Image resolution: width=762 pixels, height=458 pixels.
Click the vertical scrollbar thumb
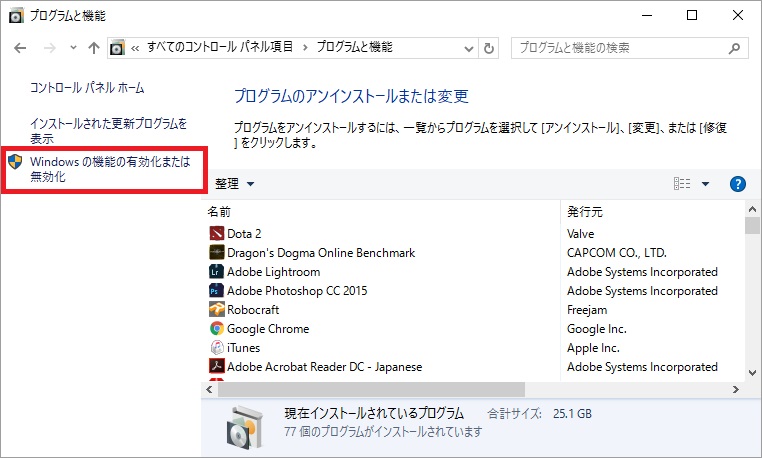752,226
